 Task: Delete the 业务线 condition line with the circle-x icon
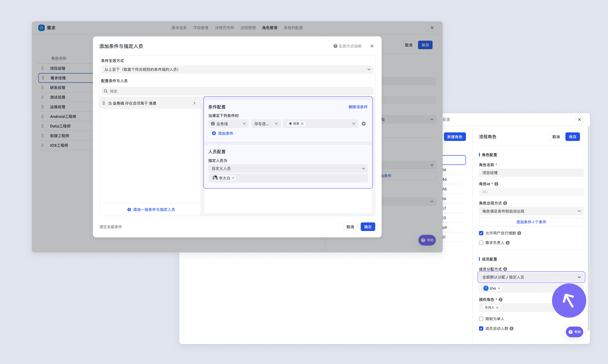tap(364, 124)
